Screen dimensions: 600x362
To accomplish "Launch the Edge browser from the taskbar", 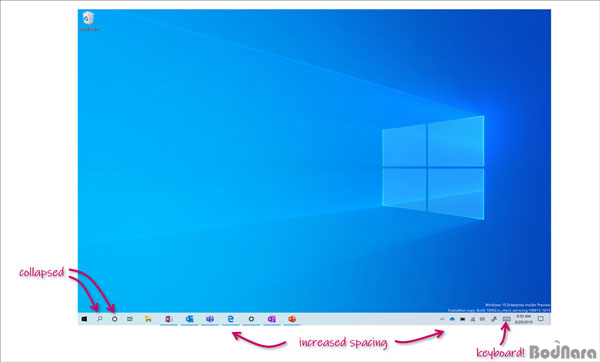I will point(230,319).
